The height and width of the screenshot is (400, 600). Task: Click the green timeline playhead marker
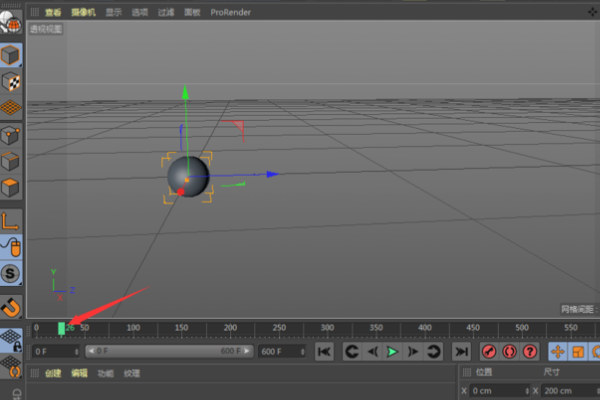pyautogui.click(x=62, y=328)
